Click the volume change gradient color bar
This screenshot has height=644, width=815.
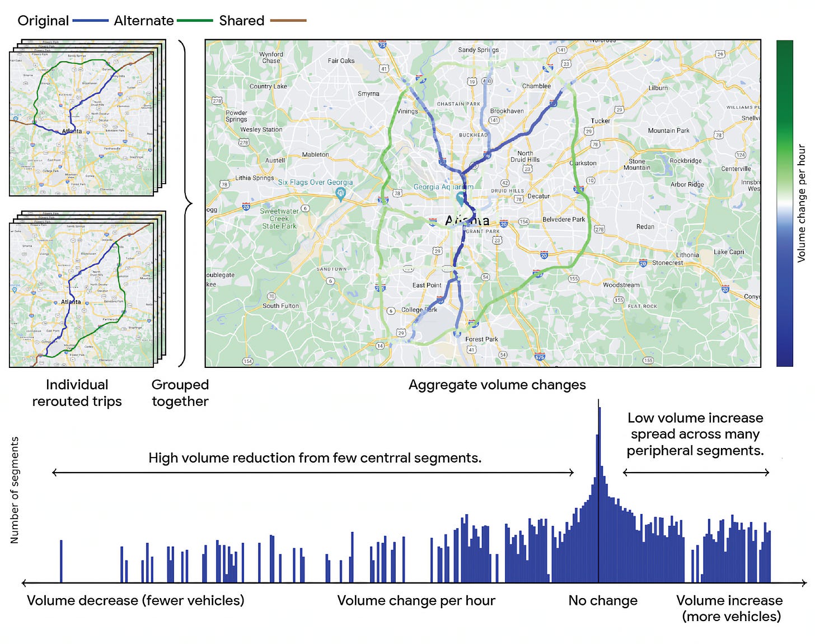pyautogui.click(x=785, y=203)
